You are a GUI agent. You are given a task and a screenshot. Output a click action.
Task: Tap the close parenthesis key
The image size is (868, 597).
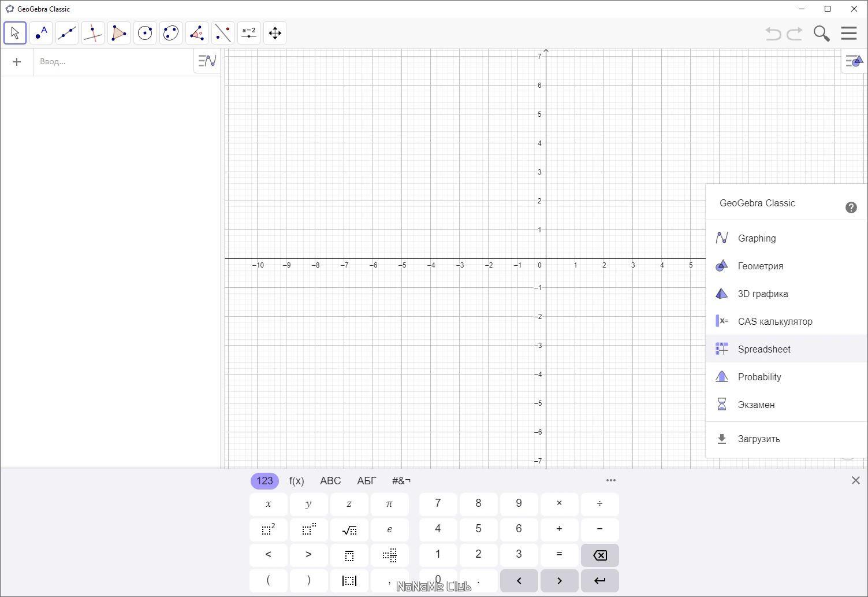click(309, 580)
